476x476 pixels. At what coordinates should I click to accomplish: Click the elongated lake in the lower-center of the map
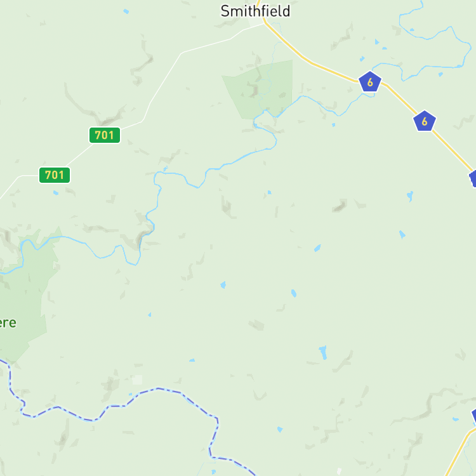[323, 352]
